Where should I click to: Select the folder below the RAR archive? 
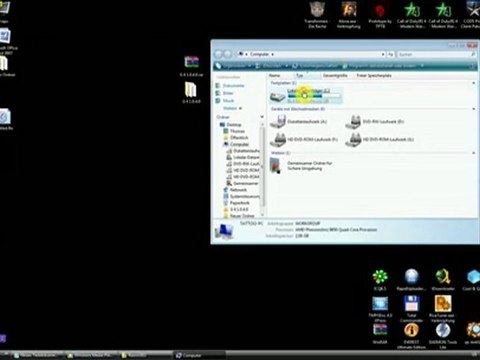coord(191,93)
